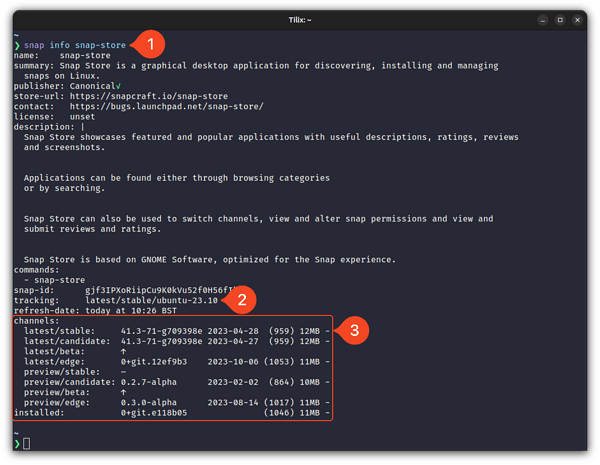The width and height of the screenshot is (600, 465).
Task: Click the 'description:' label line
Action: pos(49,127)
